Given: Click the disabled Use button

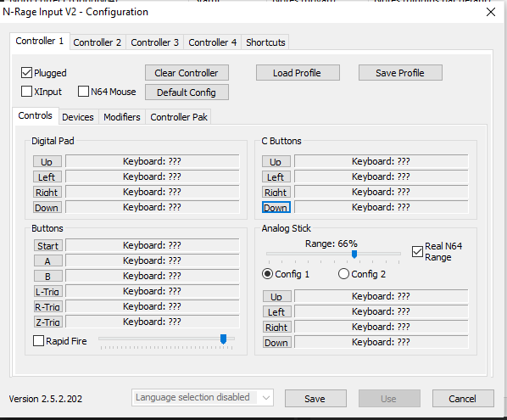Looking at the screenshot, I should click(389, 398).
